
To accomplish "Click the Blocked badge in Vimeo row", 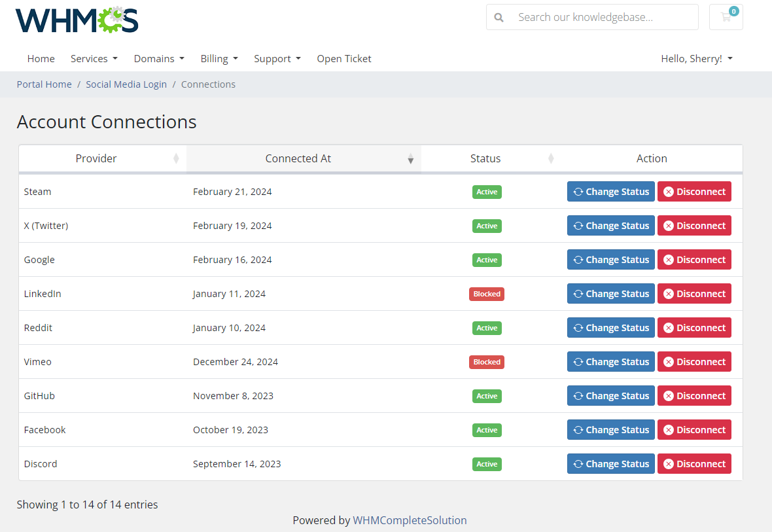I will (x=487, y=362).
